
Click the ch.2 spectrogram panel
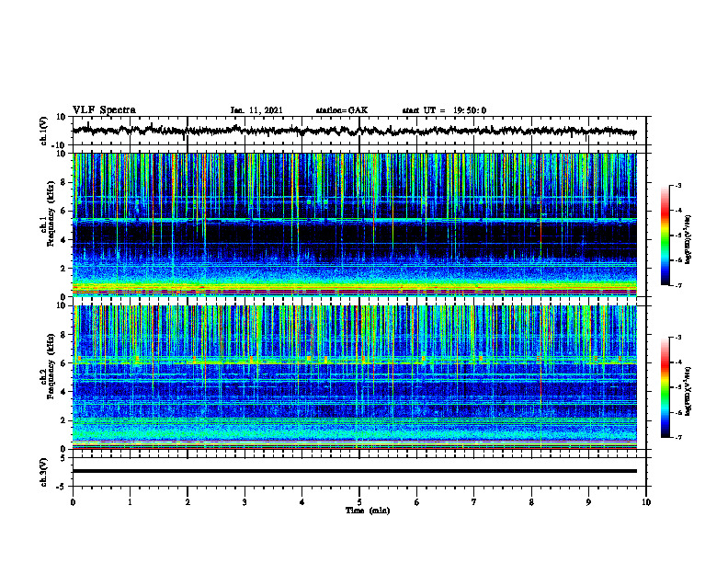tap(354, 377)
